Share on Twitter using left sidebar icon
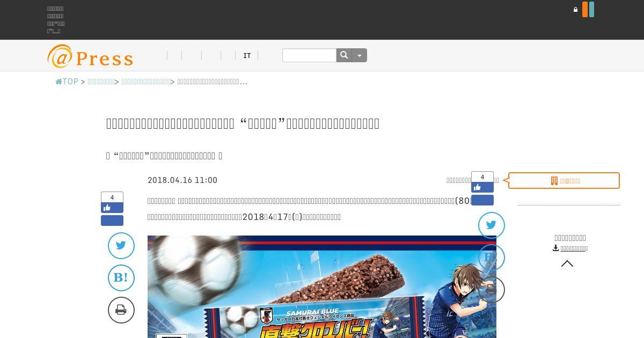 [x=121, y=246]
